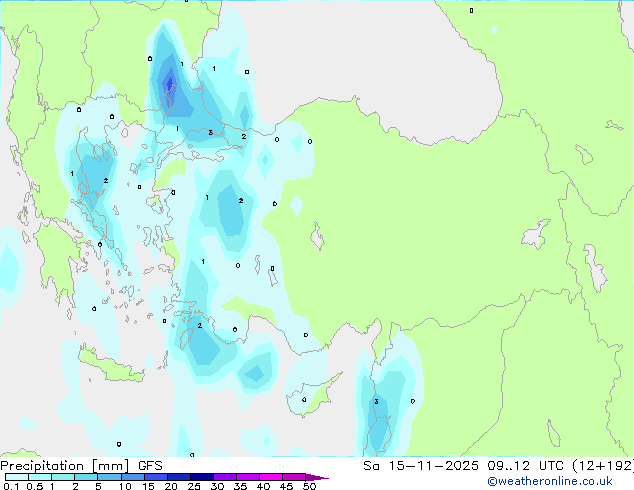Pick the magenta legend swatch for 40–45 mm
Image resolution: width=634 pixels, height=490 pixels.
(271, 477)
